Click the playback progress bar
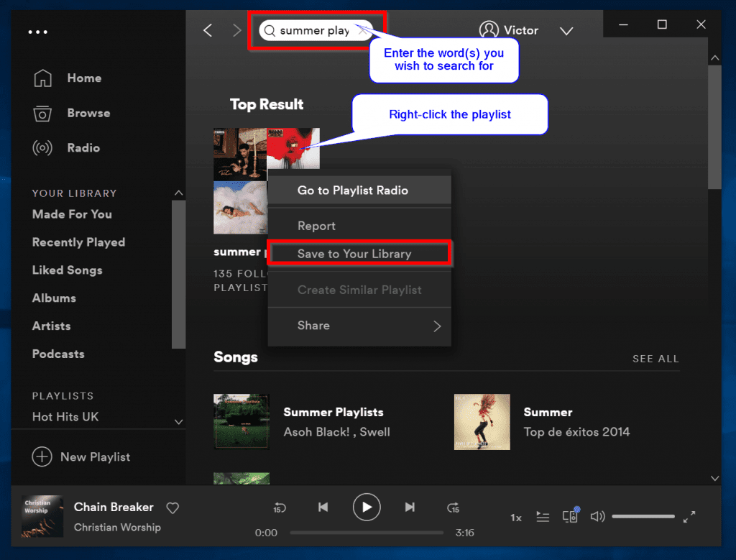The height and width of the screenshot is (560, 736). 367,533
